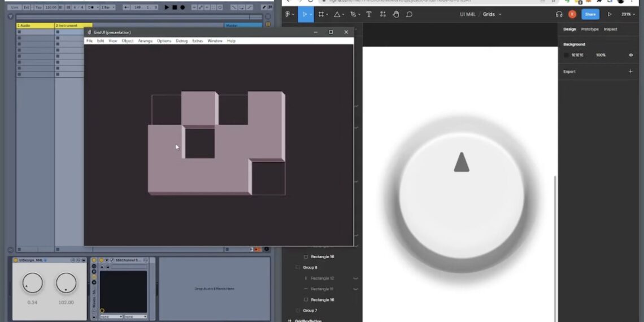644x322 pixels.
Task: Click the Tap tempo button
Action: 38,7
